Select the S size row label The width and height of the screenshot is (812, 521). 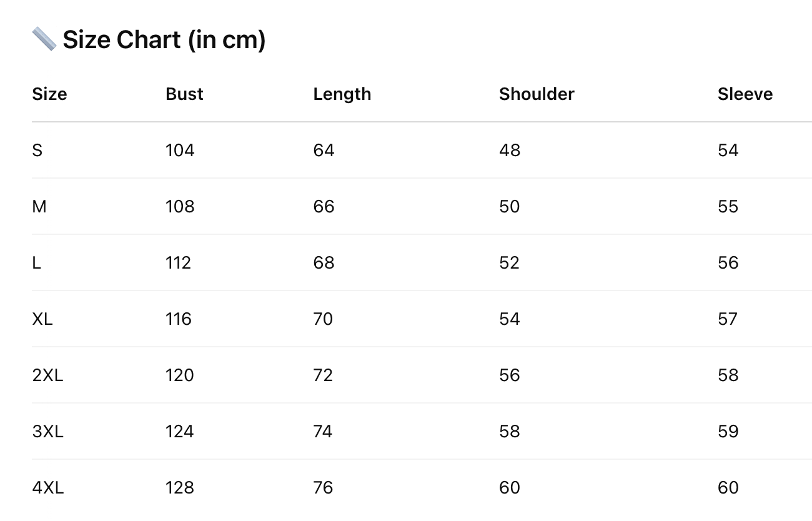[37, 151]
